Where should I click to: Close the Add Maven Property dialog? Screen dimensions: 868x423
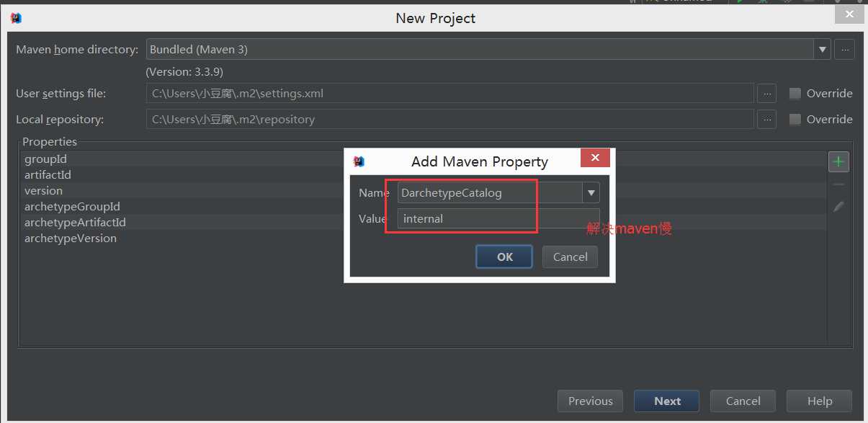pyautogui.click(x=594, y=158)
